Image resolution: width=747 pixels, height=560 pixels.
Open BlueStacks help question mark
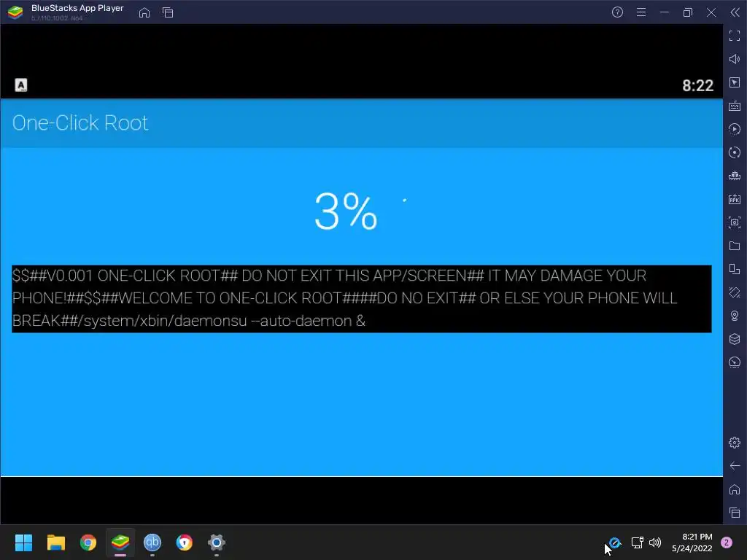pyautogui.click(x=617, y=12)
